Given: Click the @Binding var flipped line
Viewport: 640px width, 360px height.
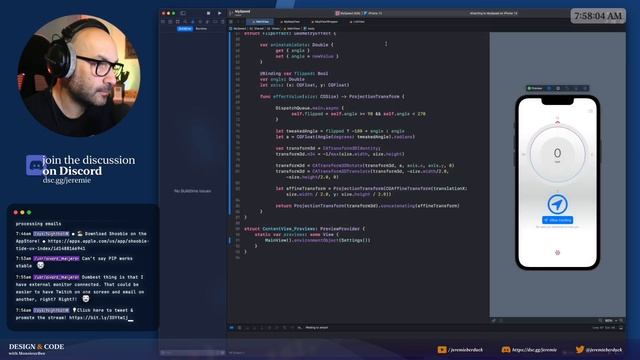Looking at the screenshot, I should click(x=294, y=73).
